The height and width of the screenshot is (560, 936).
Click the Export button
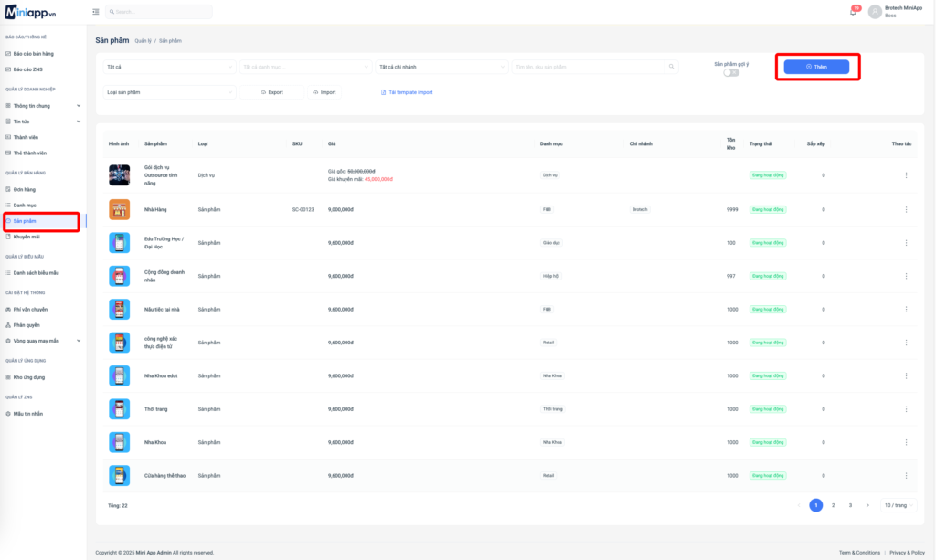271,92
